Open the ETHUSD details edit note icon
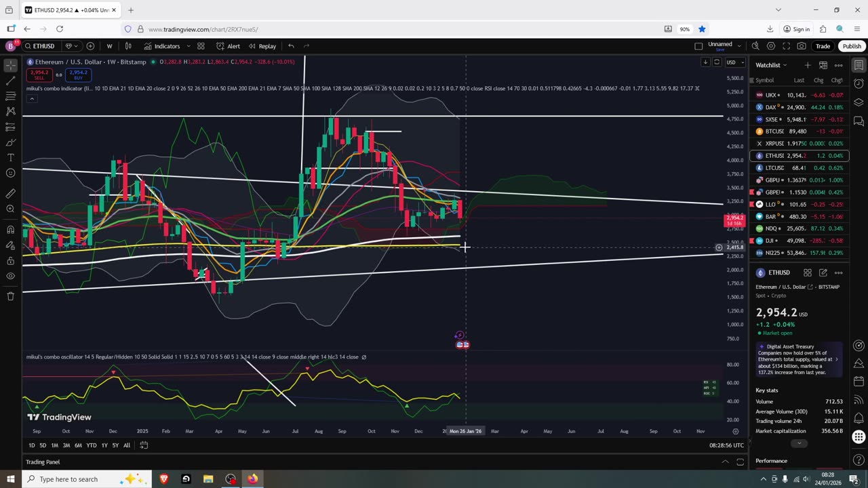868x488 pixels. 823,272
